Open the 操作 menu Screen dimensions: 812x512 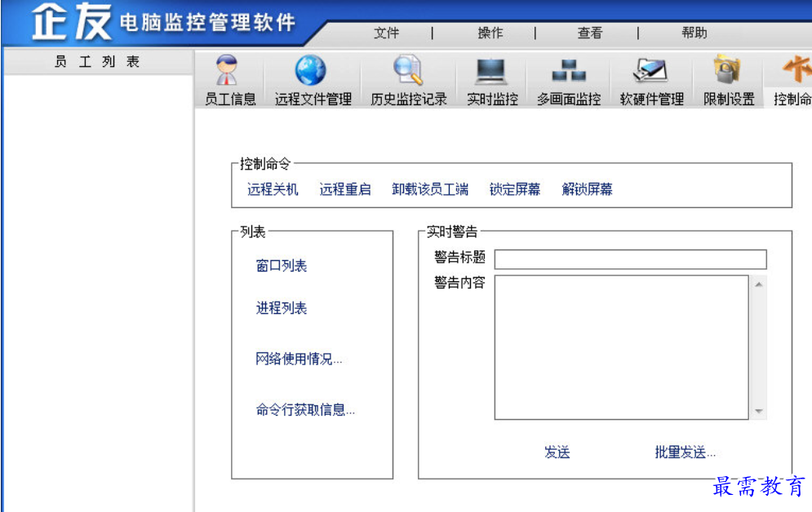coord(490,33)
